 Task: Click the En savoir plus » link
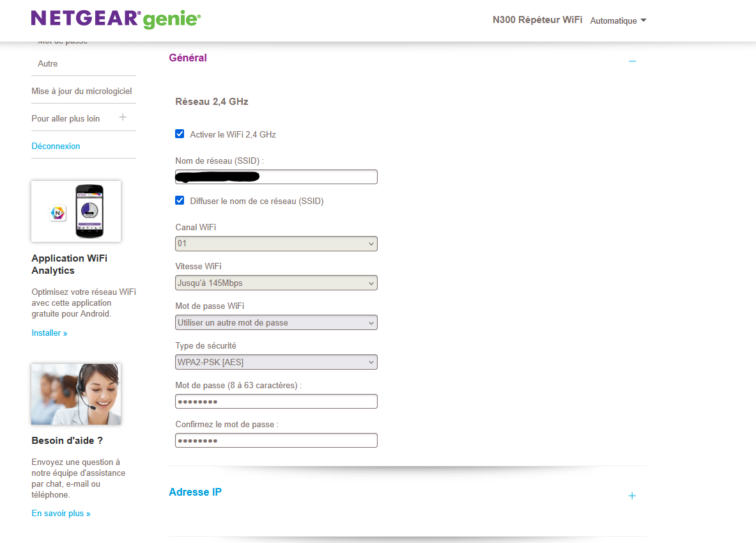pos(61,514)
